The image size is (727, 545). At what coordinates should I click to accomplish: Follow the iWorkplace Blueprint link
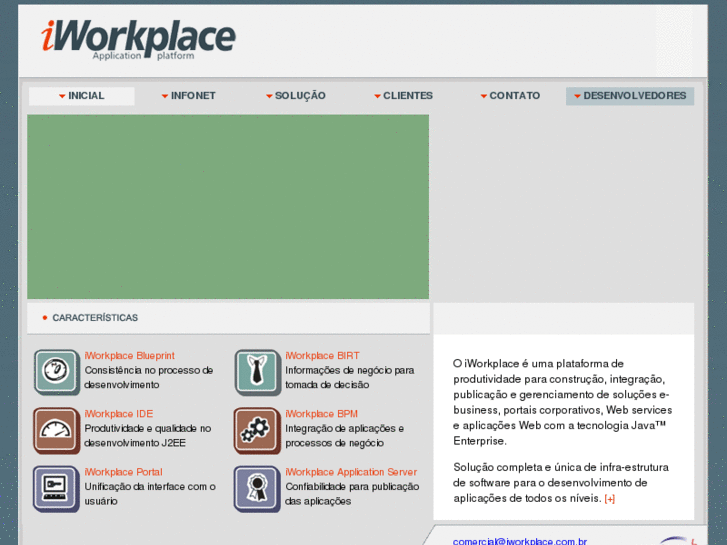[129, 356]
